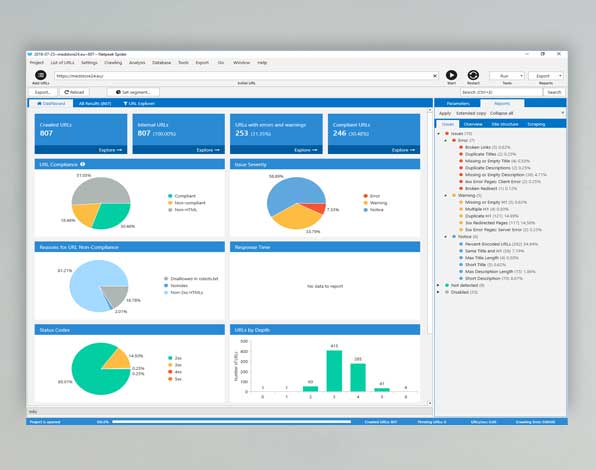
Task: Click the Set segment pie icon
Action: coord(118,92)
